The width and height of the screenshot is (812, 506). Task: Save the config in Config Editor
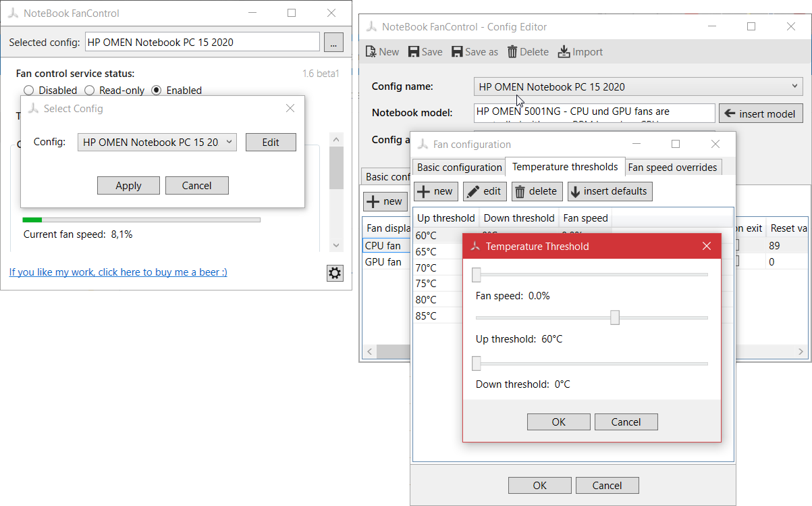[425, 52]
